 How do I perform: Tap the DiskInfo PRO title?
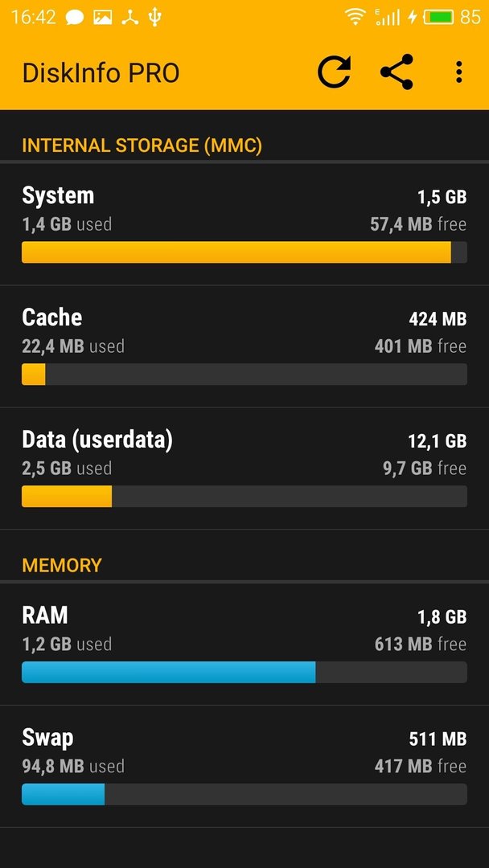(101, 73)
